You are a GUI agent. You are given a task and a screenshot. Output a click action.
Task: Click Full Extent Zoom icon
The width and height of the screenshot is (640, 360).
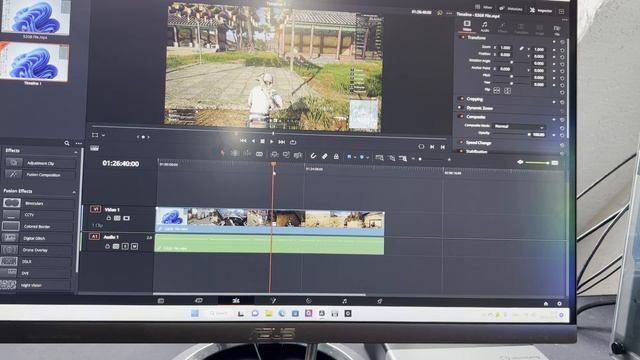click(379, 158)
